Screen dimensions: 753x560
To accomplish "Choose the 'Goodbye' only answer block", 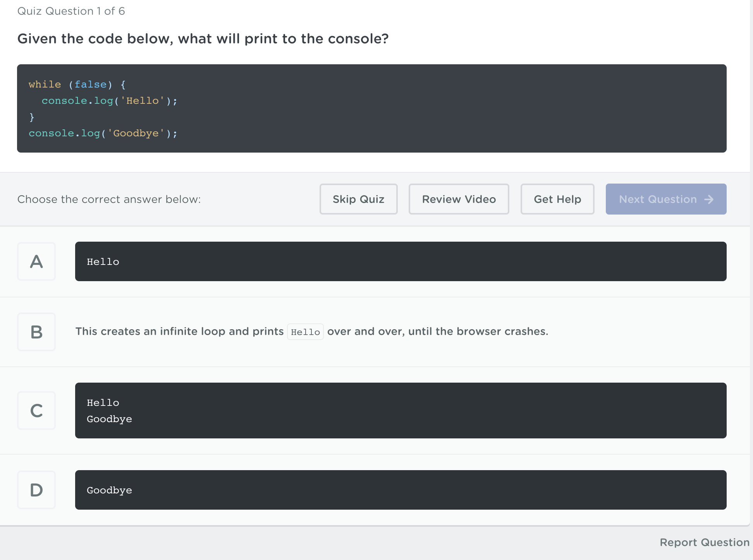I will [x=401, y=490].
